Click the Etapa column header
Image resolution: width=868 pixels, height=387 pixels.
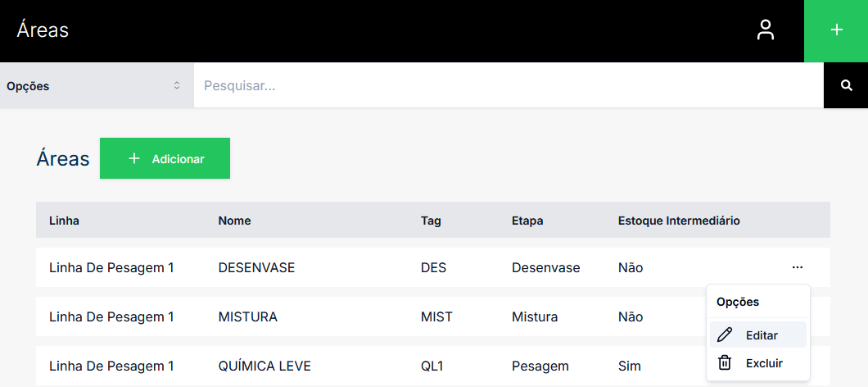[x=527, y=220]
